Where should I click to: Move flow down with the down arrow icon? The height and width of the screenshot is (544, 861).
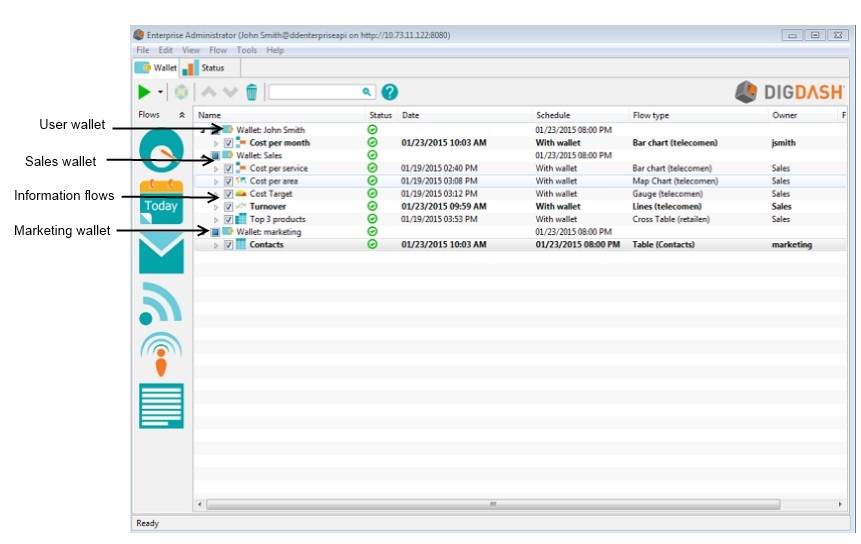click(230, 92)
